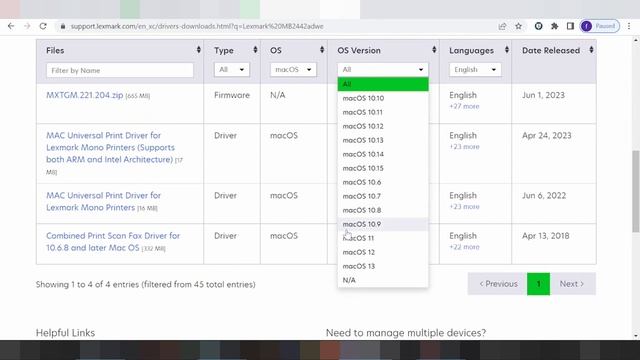
Task: Choose macOS 10.15 from the list
Action: click(x=383, y=168)
